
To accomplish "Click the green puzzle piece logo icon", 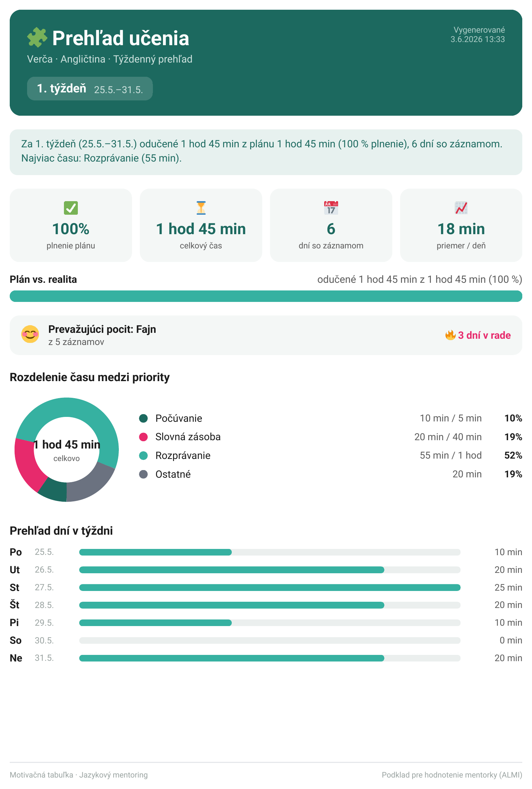I will pos(37,38).
